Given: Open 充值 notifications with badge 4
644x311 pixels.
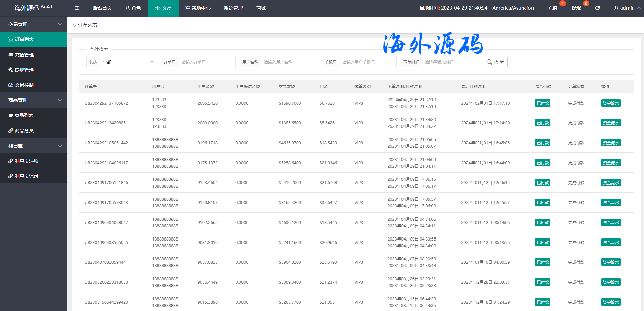Looking at the screenshot, I should [x=552, y=8].
